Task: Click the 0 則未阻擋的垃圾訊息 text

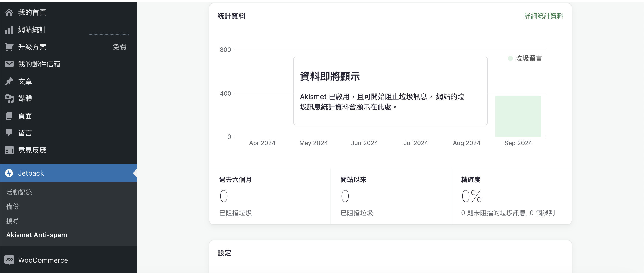Action: click(508, 213)
